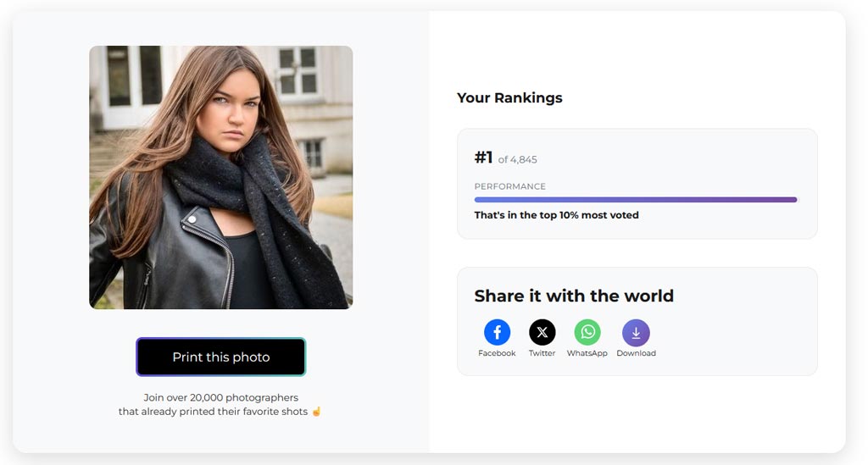This screenshot has width=868, height=465.
Task: Click 'That's in the top 10% most voted'
Action: point(556,215)
